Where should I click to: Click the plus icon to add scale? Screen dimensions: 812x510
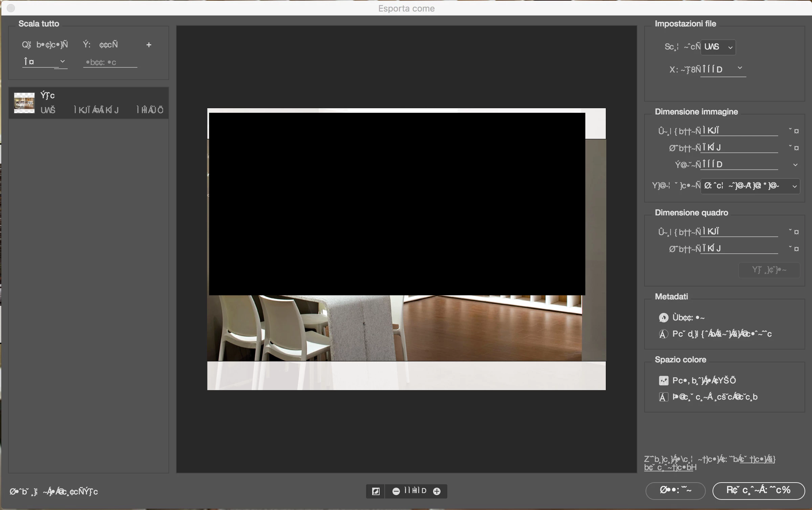(149, 45)
